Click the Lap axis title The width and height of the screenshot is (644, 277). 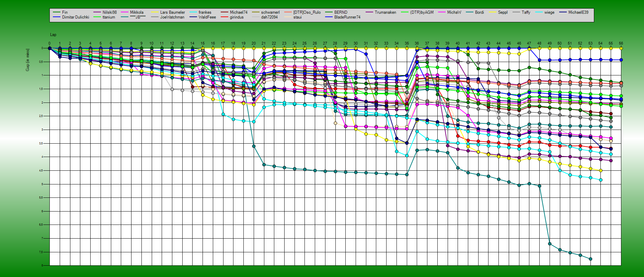pos(53,35)
